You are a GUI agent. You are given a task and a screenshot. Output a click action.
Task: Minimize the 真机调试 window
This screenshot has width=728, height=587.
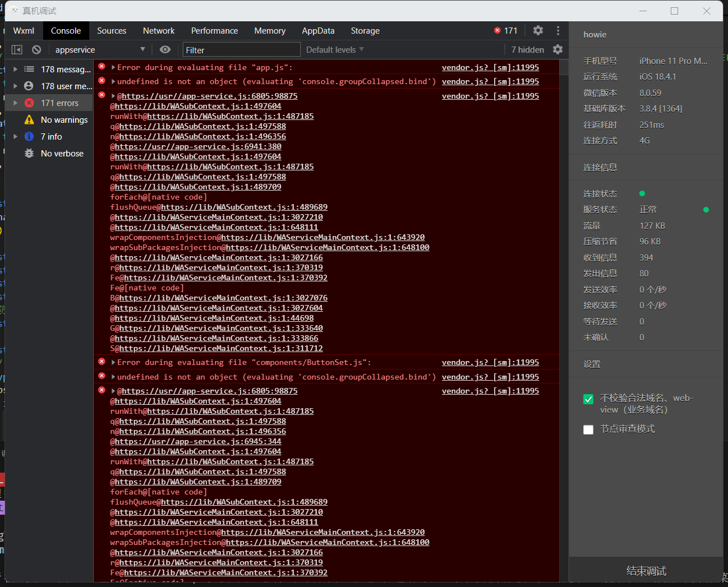(643, 11)
